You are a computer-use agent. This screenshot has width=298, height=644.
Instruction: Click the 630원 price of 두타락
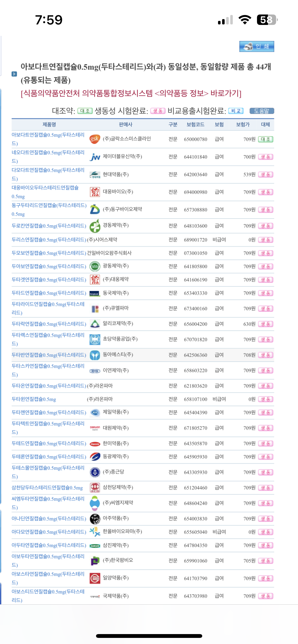(249, 324)
